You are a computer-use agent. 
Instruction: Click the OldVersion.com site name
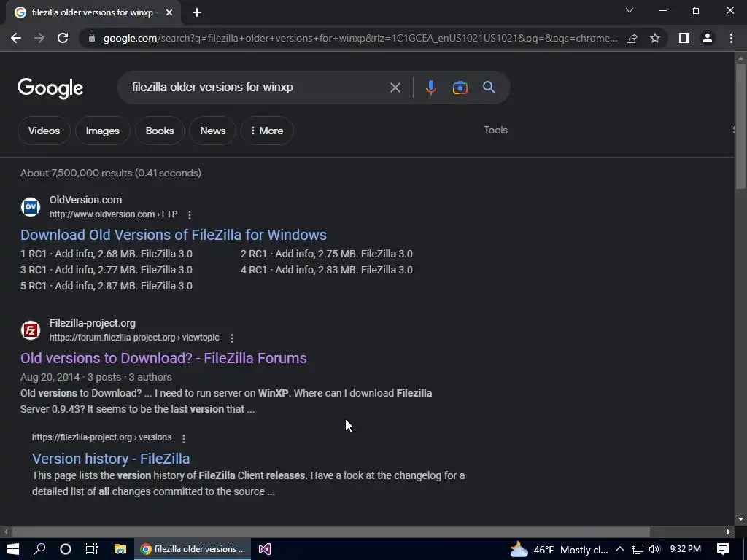(x=86, y=200)
